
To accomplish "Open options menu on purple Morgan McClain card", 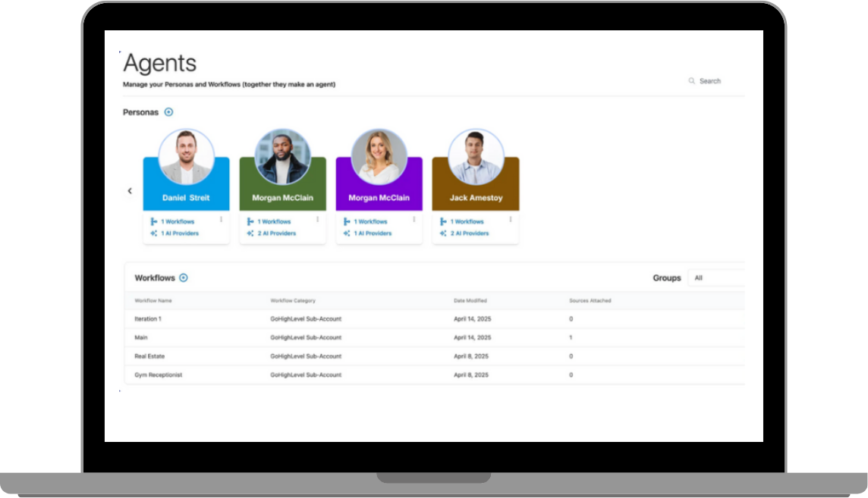I will point(414,220).
